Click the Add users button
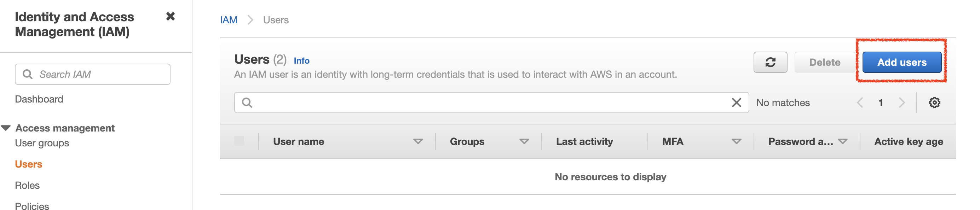The image size is (980, 210). (x=901, y=62)
